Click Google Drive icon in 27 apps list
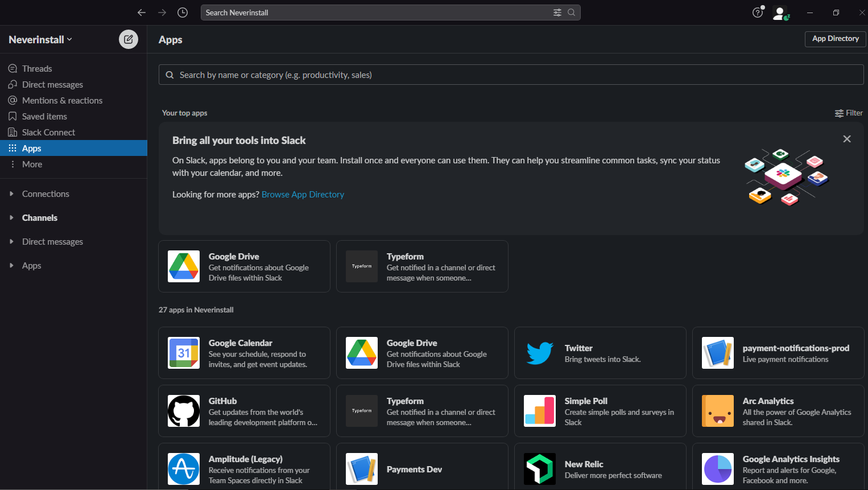The width and height of the screenshot is (868, 490). pos(362,353)
